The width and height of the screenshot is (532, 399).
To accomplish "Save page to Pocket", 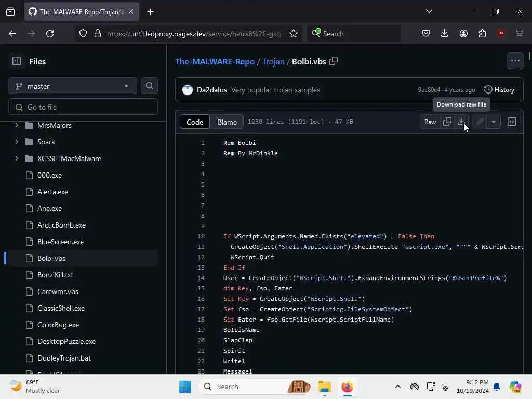I will (426, 33).
